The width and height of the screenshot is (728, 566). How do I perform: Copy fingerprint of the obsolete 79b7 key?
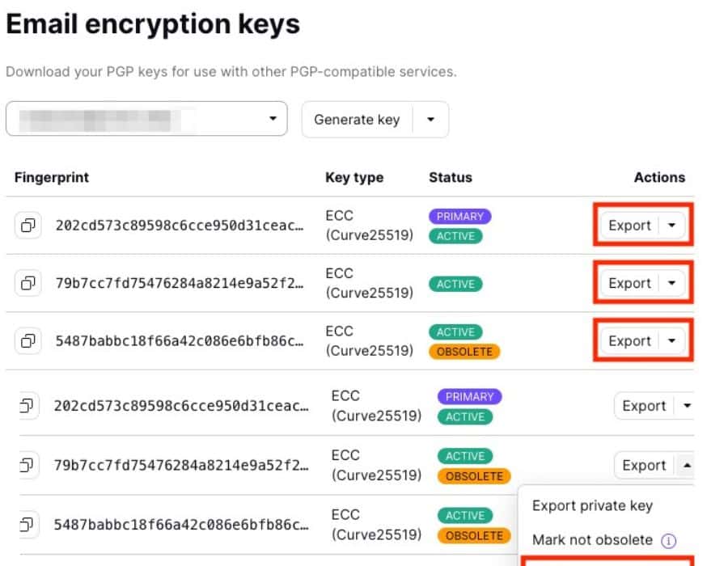pos(27,465)
